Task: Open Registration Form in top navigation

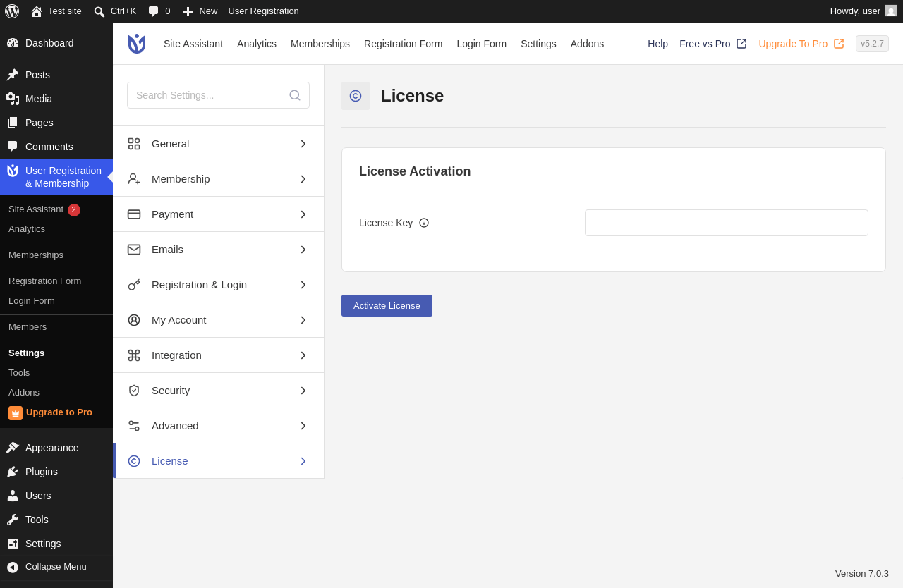Action: click(404, 44)
